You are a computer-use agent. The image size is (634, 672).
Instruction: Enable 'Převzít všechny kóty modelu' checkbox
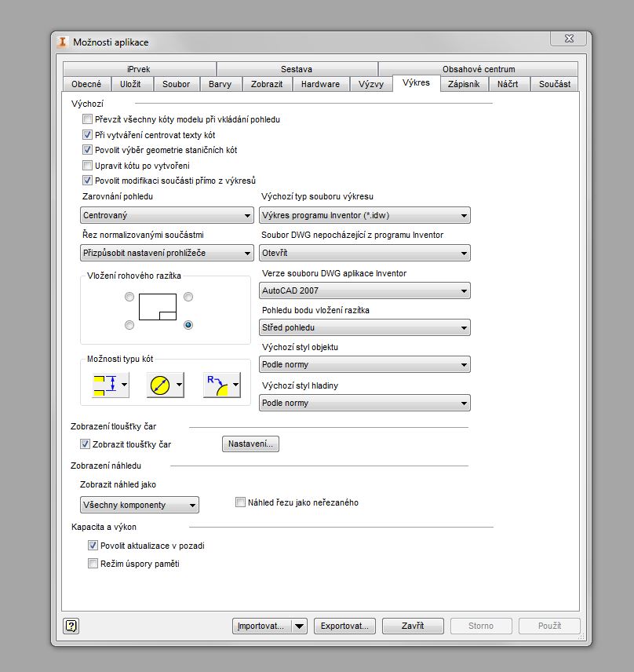(87, 119)
